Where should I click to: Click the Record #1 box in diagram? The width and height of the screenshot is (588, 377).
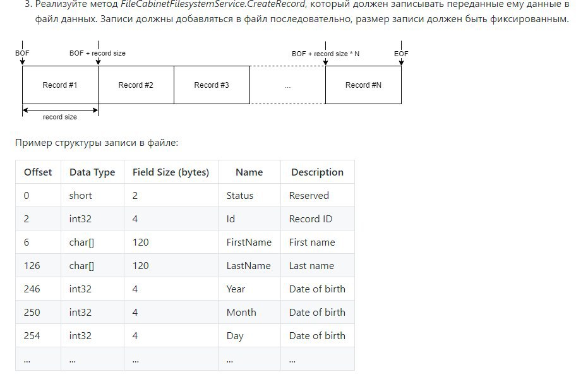pos(60,85)
